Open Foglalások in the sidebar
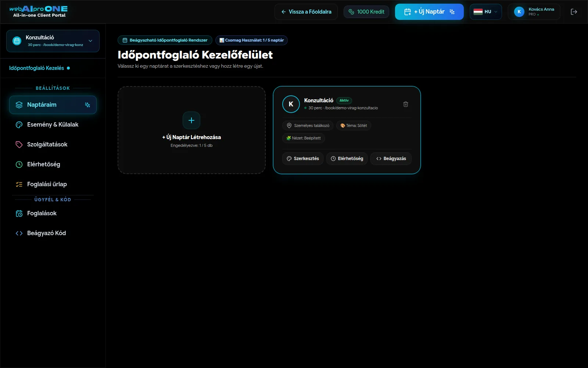Viewport: 588px width, 368px height. tap(53, 213)
